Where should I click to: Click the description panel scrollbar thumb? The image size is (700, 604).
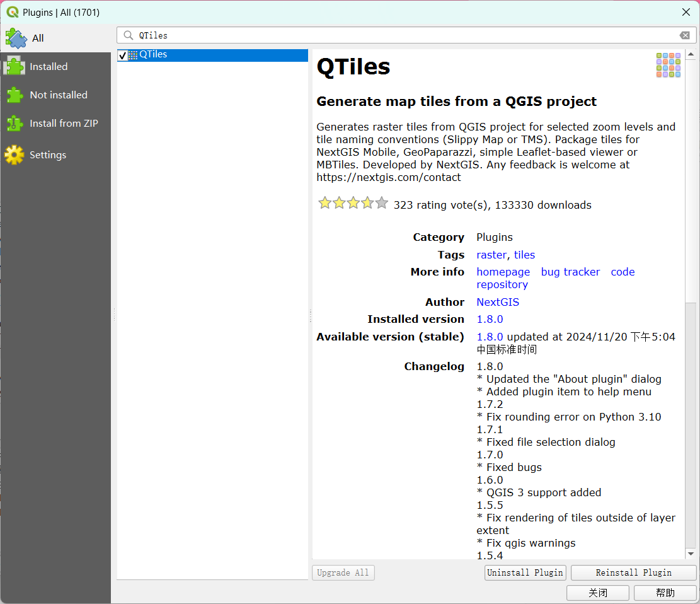pos(691,182)
